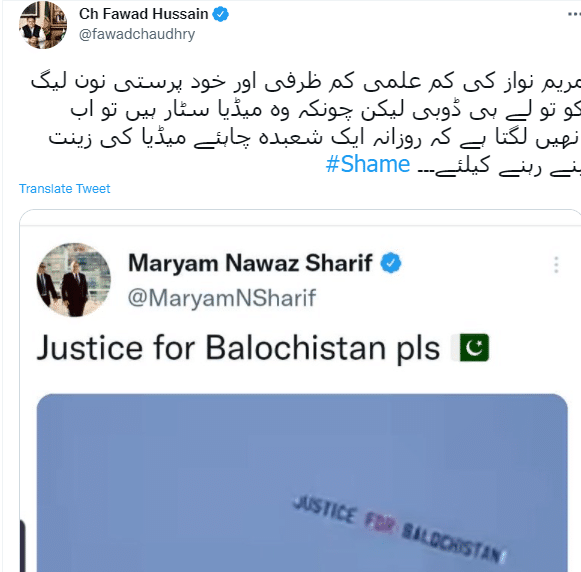This screenshot has height=572, width=581.
Task: Click Fawad Hussain's verified badge
Action: coord(220,14)
